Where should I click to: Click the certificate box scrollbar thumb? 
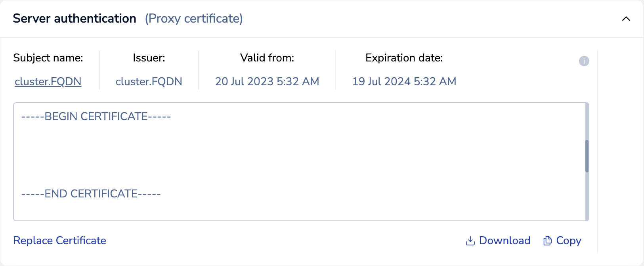point(587,156)
